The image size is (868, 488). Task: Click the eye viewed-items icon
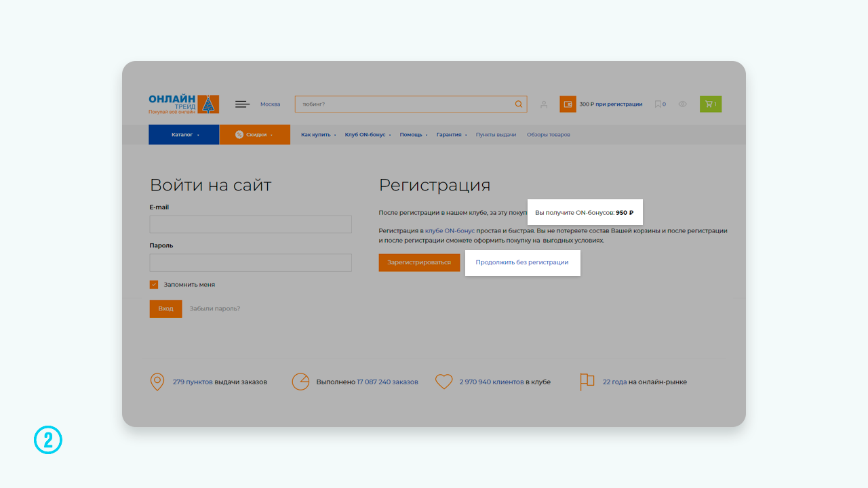coord(683,104)
